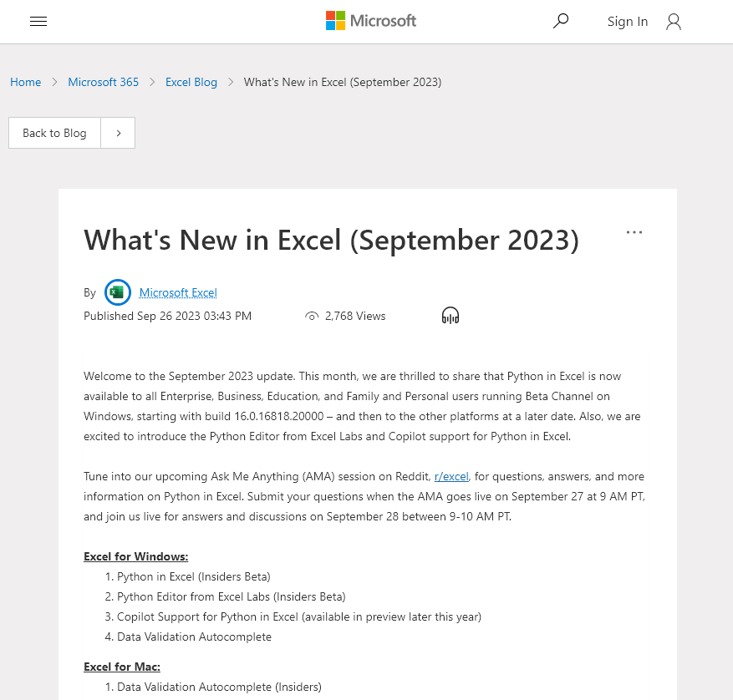
Task: Expand the chevron next to Back to Blog
Action: point(118,133)
